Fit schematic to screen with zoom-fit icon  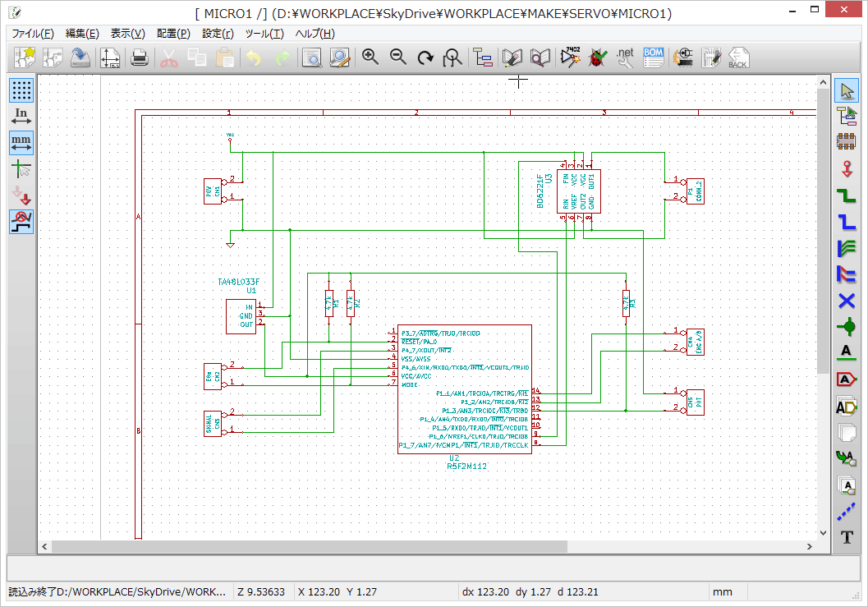tap(452, 57)
